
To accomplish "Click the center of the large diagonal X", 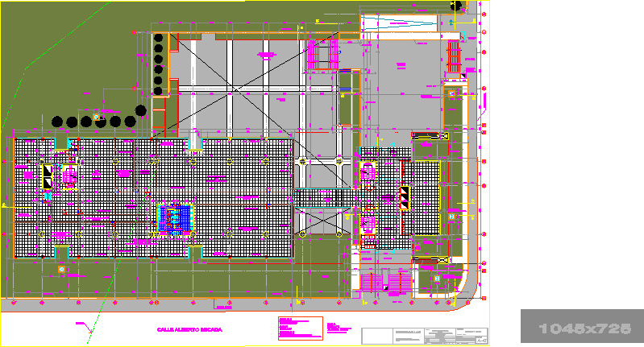I will pyautogui.click(x=234, y=87).
